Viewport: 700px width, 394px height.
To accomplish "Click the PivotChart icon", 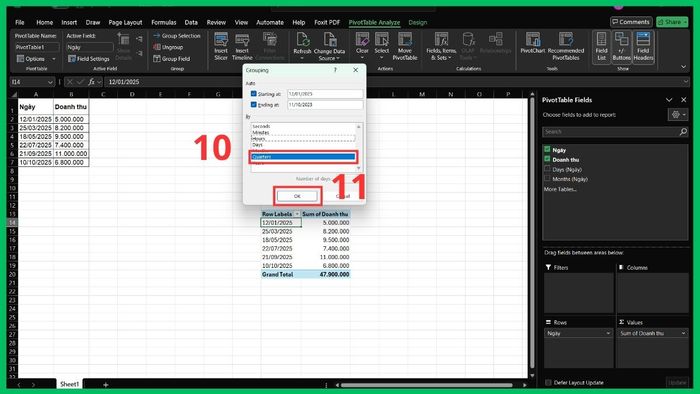I will tap(533, 40).
